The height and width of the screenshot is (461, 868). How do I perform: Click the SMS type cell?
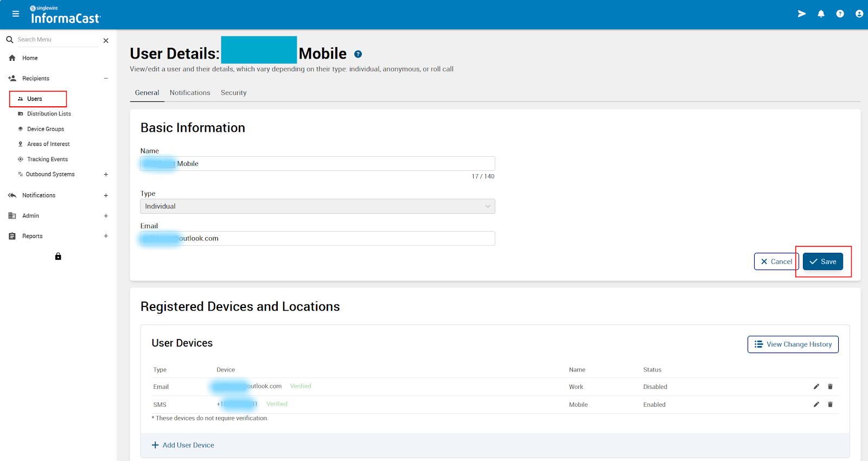click(159, 405)
